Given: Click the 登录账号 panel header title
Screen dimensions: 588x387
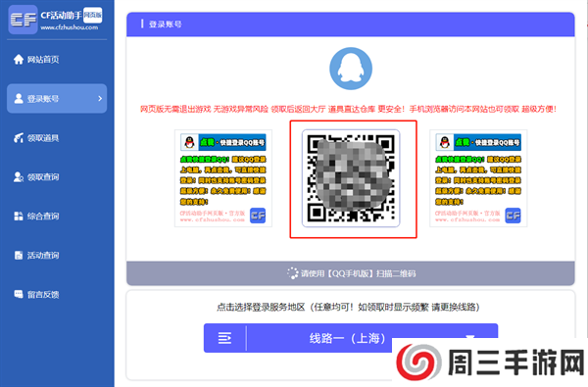Looking at the screenshot, I should coord(166,24).
